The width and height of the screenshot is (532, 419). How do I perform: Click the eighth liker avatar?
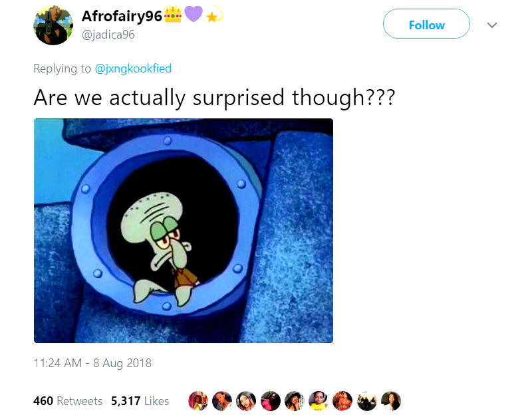pyautogui.click(x=367, y=400)
